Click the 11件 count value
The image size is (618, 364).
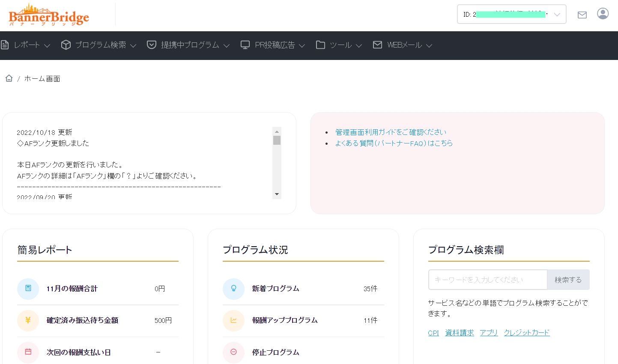[x=370, y=320]
